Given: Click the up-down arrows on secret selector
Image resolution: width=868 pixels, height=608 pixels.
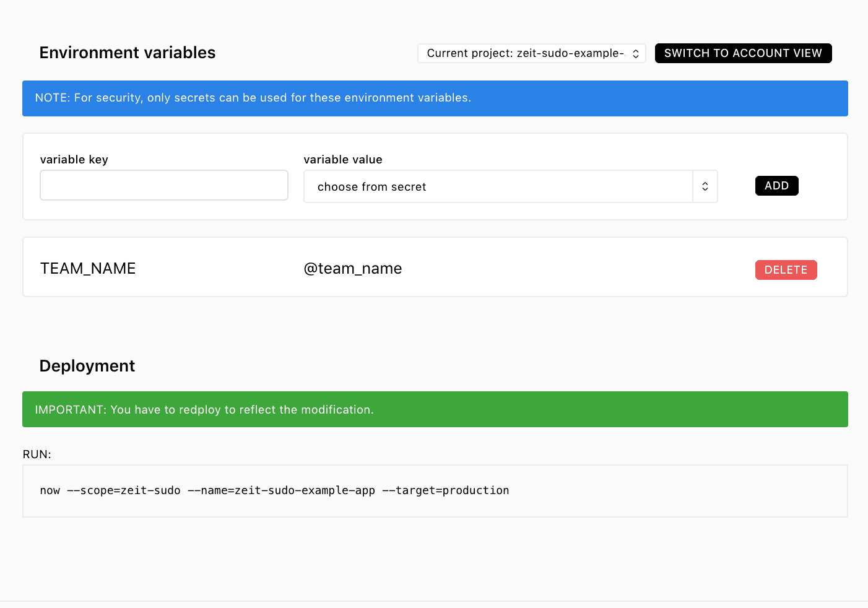Looking at the screenshot, I should tap(705, 186).
